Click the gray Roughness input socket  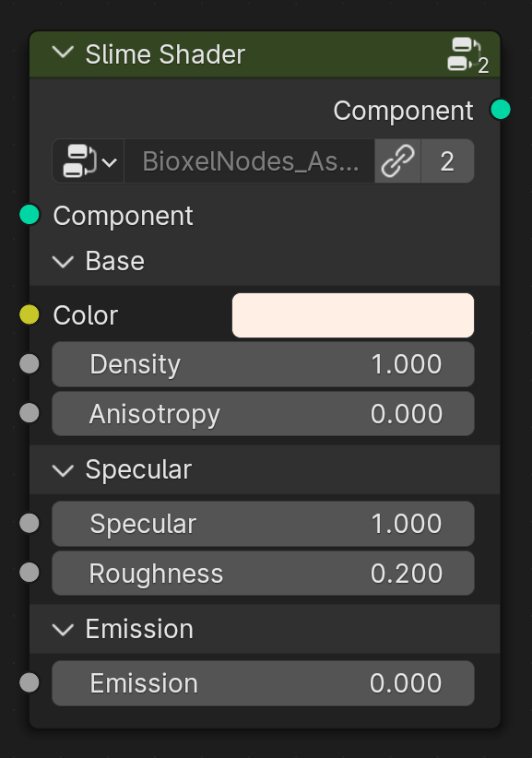point(30,573)
